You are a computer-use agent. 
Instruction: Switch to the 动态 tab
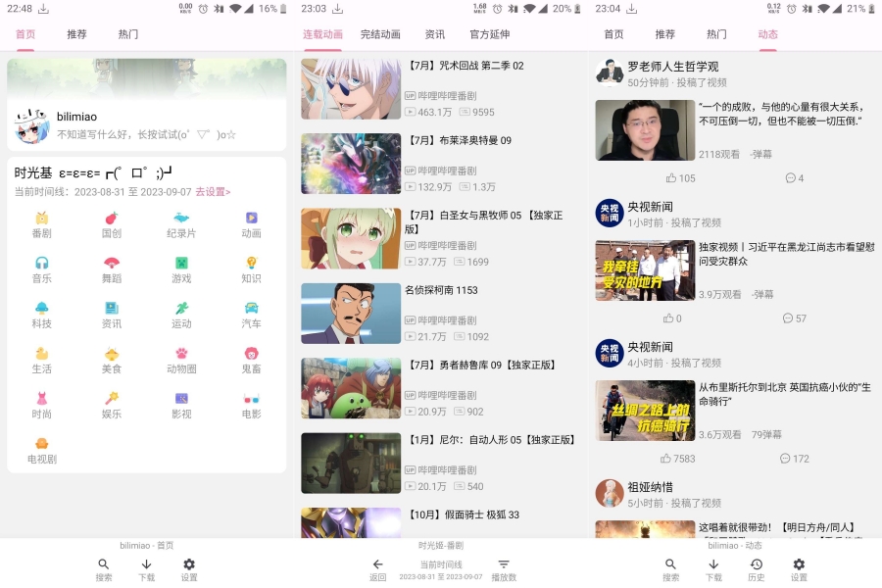766,33
